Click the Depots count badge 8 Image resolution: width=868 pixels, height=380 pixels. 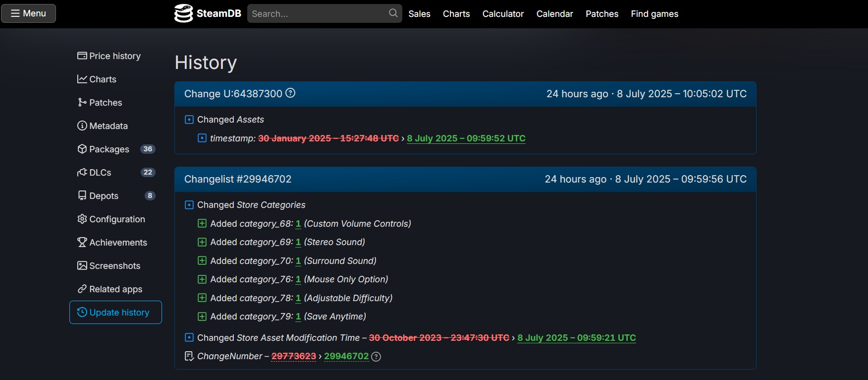(x=150, y=196)
